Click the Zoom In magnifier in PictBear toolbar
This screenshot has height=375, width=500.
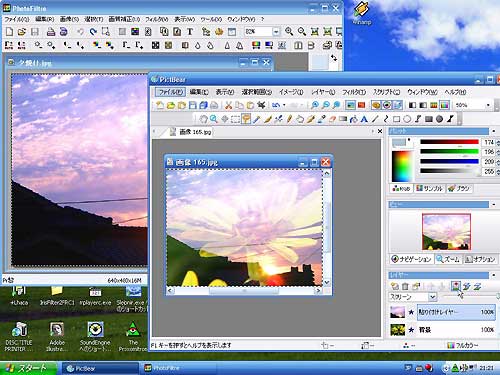[x=315, y=105]
